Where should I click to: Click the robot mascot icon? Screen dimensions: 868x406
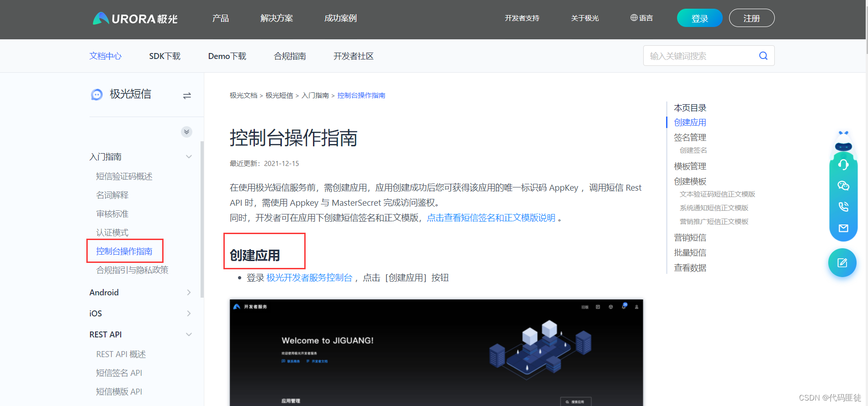pos(843,141)
